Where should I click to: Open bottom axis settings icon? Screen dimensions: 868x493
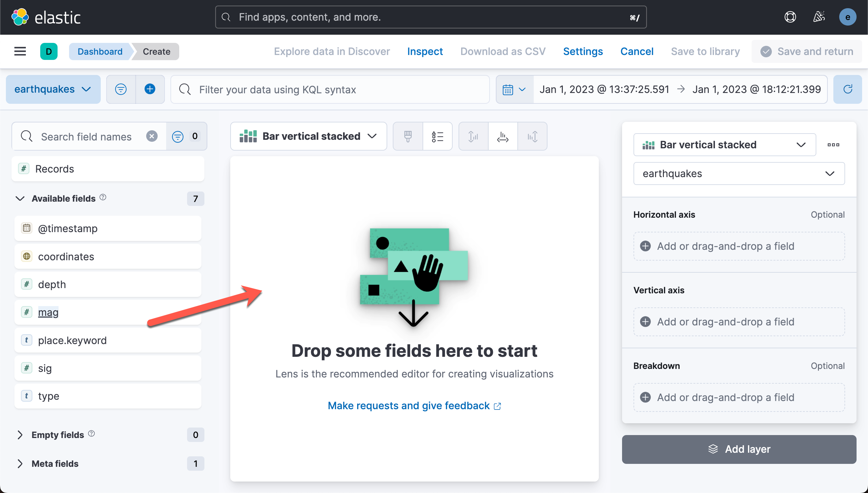point(502,137)
